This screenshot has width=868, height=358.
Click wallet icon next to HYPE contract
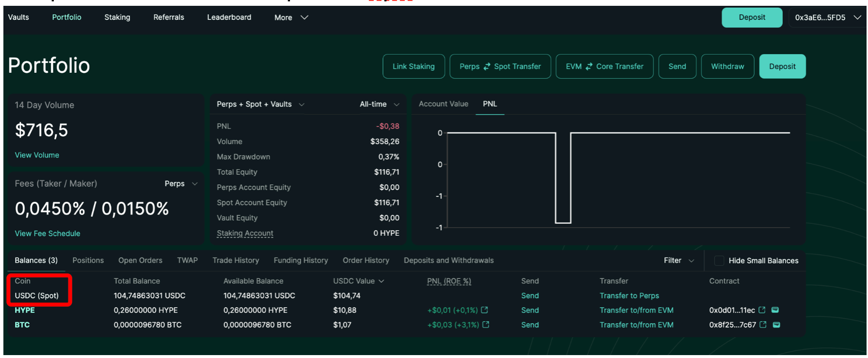(775, 310)
